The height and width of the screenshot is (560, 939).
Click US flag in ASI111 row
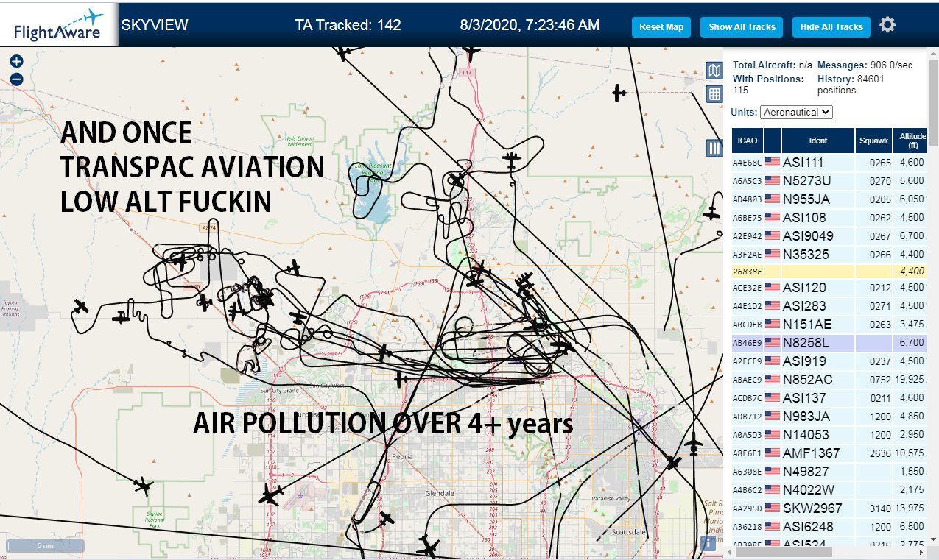click(x=773, y=163)
